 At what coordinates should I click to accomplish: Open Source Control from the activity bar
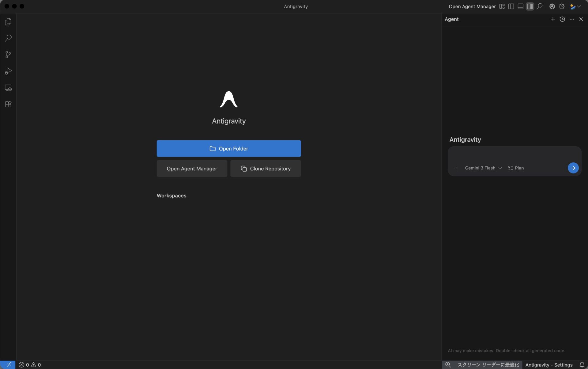(8, 55)
